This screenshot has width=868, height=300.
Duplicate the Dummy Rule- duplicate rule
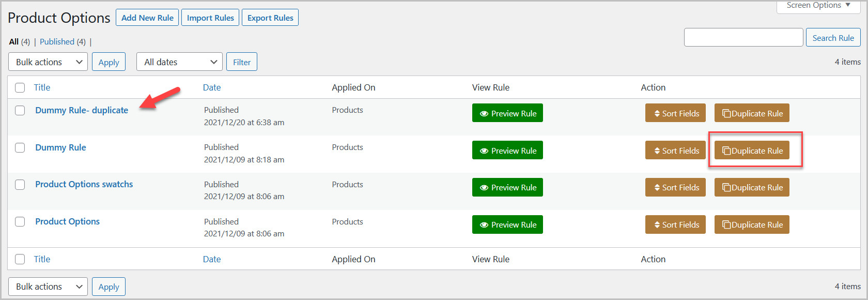(x=752, y=113)
